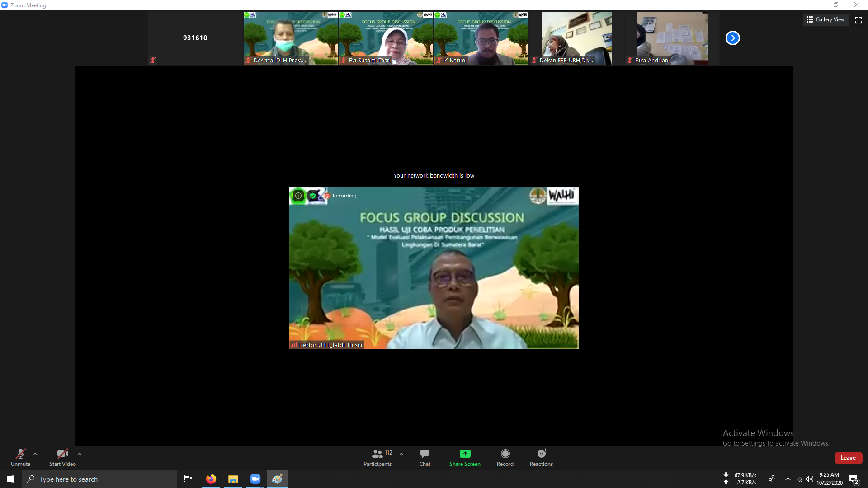This screenshot has height=488, width=868.
Task: Click the Activate Windows settings link
Action: pyautogui.click(x=776, y=443)
